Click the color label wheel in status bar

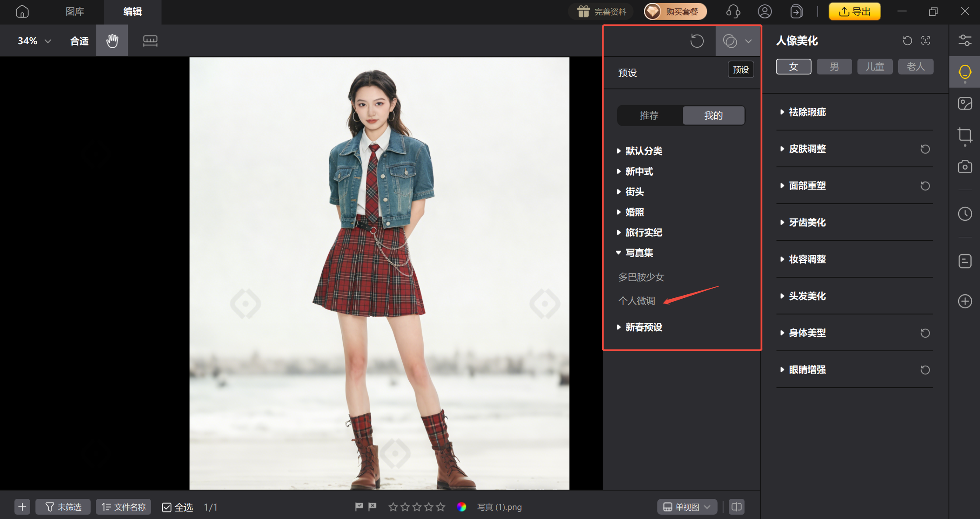(461, 507)
